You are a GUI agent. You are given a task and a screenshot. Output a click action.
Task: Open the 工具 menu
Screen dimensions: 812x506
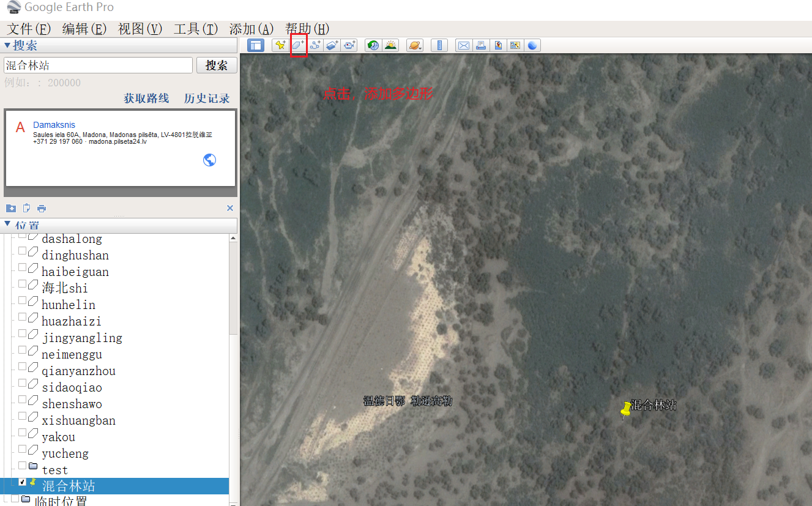click(195, 29)
